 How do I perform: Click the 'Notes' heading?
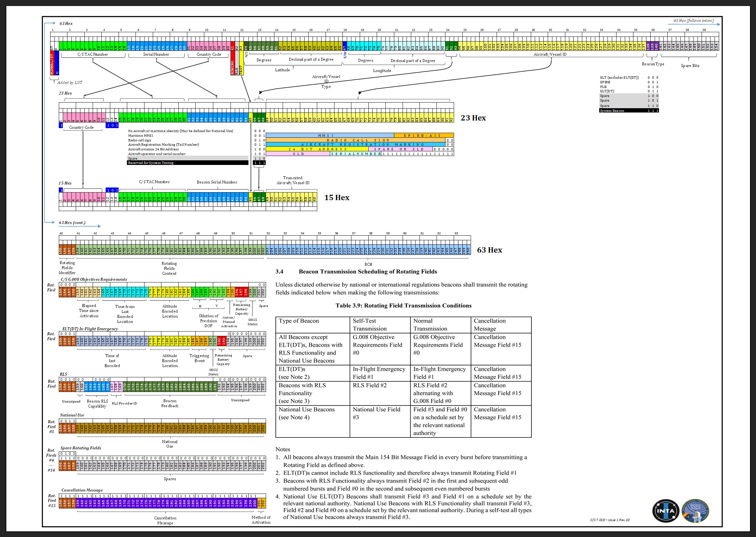pos(283,449)
